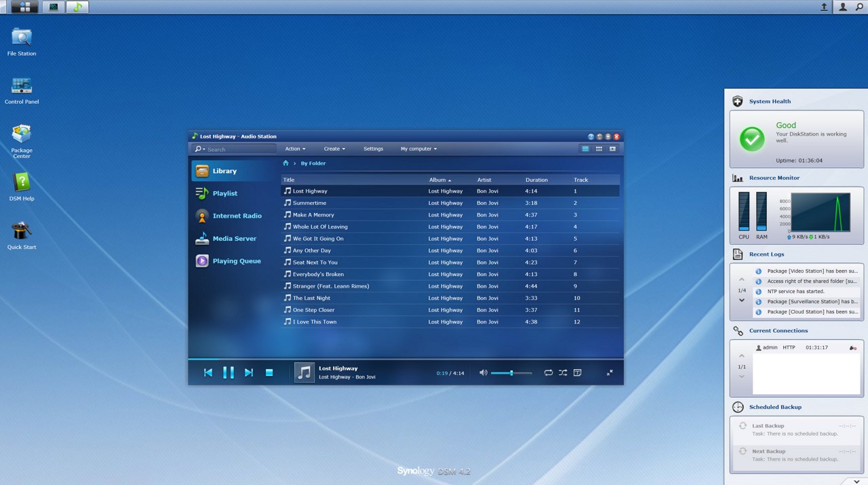This screenshot has height=485, width=868.
Task: Open the DSM main menu button
Action: (24, 7)
